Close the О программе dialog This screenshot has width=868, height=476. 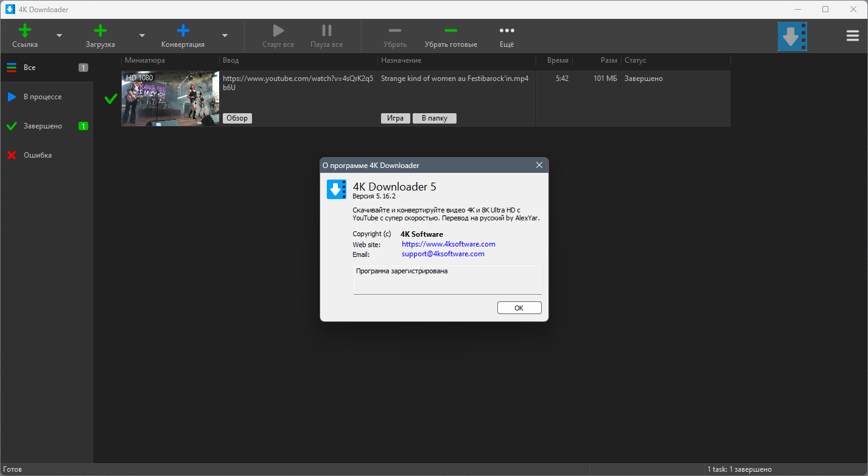(539, 165)
